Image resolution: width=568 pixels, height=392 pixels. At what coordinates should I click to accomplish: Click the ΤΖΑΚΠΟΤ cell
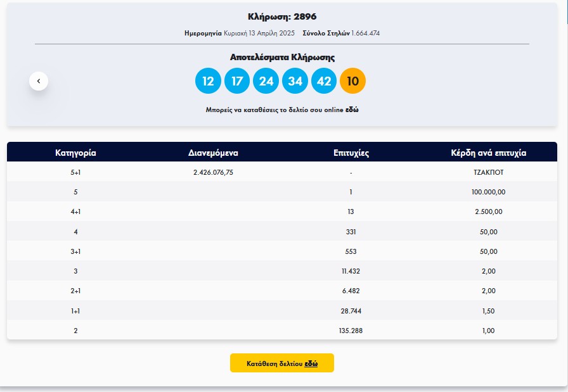point(488,172)
